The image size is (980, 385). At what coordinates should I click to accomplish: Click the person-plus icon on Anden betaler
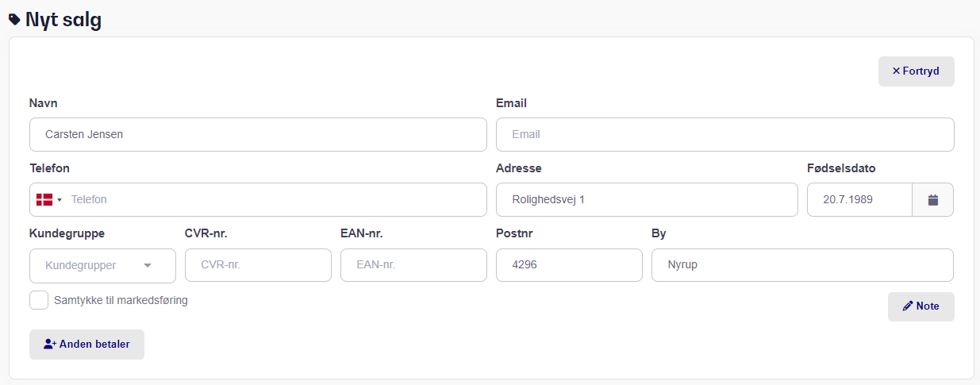pyautogui.click(x=50, y=345)
